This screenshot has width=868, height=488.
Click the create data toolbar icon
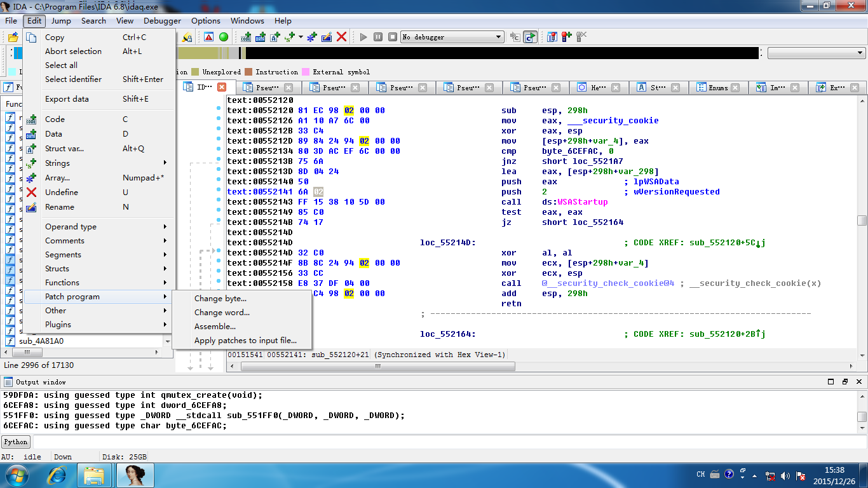(260, 37)
